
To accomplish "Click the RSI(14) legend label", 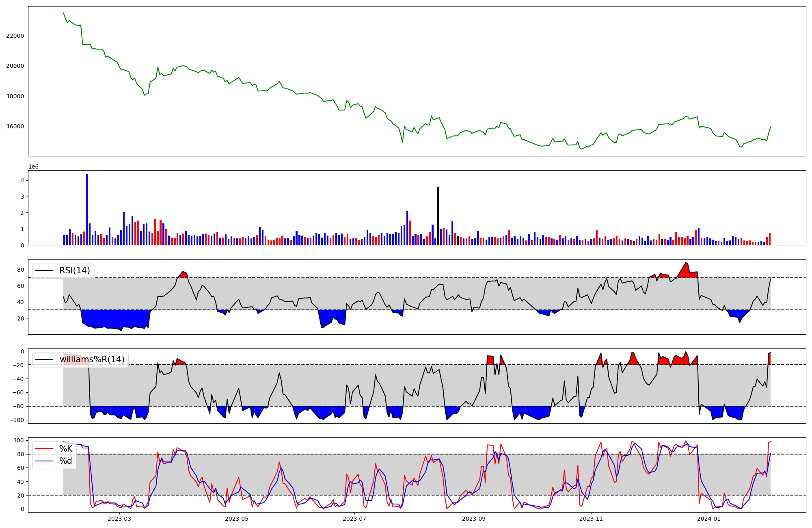I will point(75,270).
